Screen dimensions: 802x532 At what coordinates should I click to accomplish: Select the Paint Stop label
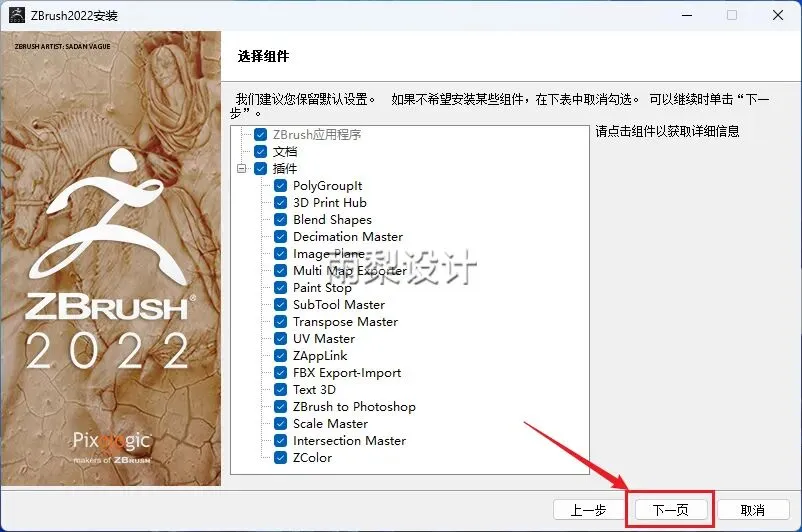click(322, 287)
